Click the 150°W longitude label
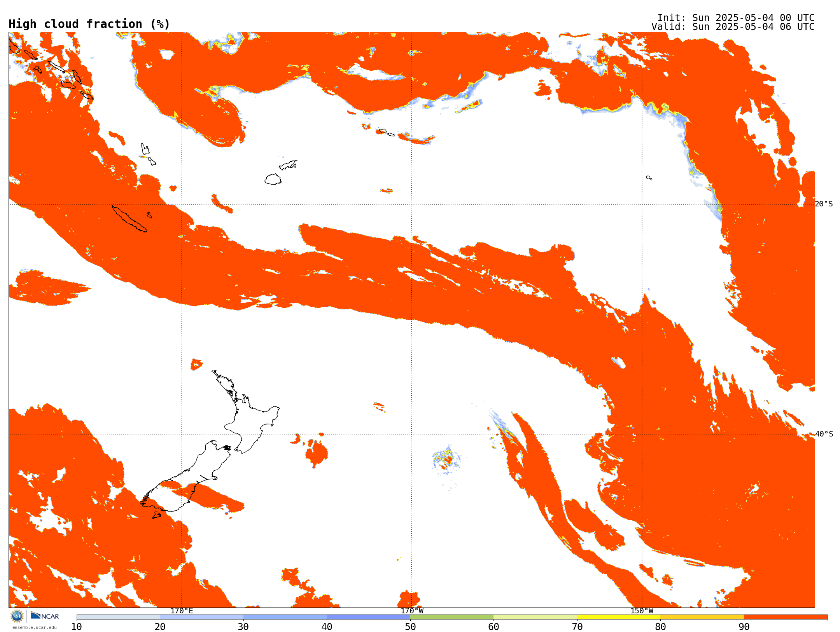This screenshot has width=840, height=632. click(x=642, y=611)
